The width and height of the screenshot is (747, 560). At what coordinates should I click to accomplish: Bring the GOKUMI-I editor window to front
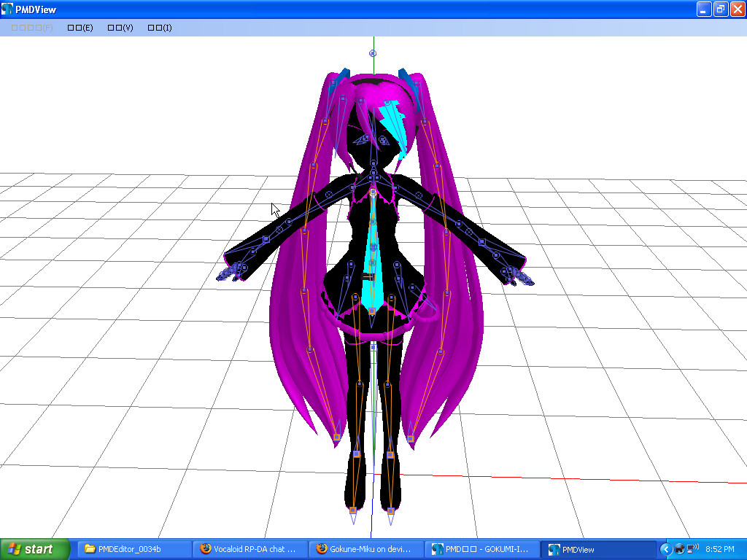(481, 549)
